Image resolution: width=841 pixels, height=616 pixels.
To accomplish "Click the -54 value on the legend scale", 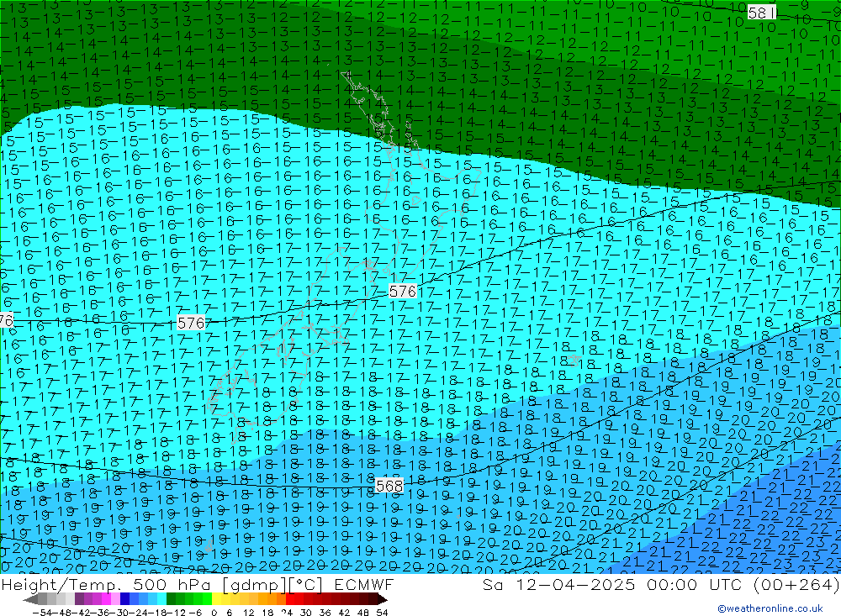I will (x=42, y=613).
